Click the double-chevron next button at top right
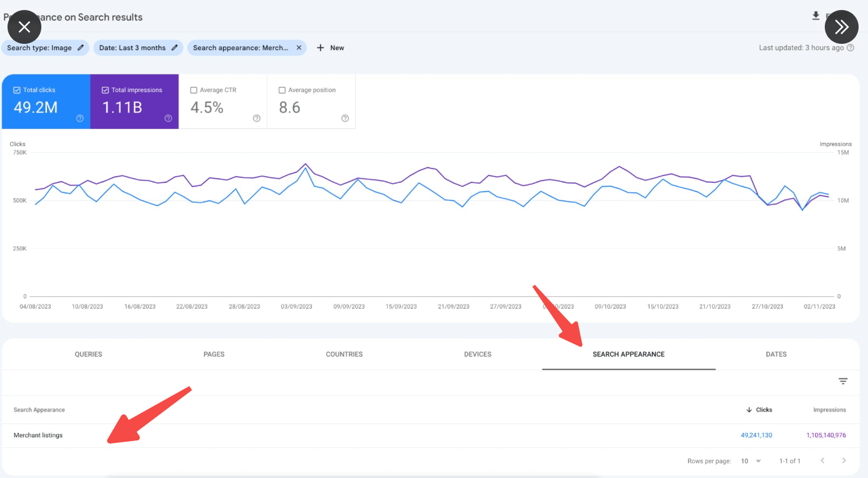This screenshot has width=868, height=478. (842, 27)
